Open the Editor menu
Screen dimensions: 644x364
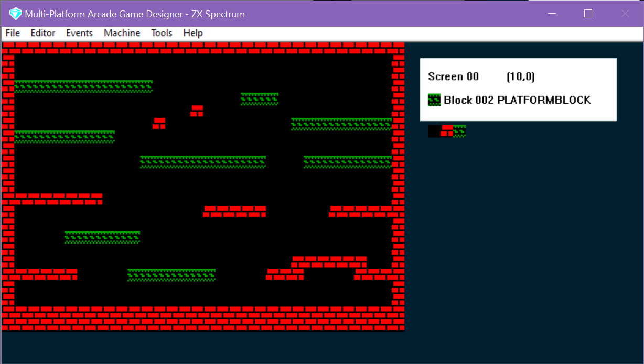pyautogui.click(x=43, y=33)
